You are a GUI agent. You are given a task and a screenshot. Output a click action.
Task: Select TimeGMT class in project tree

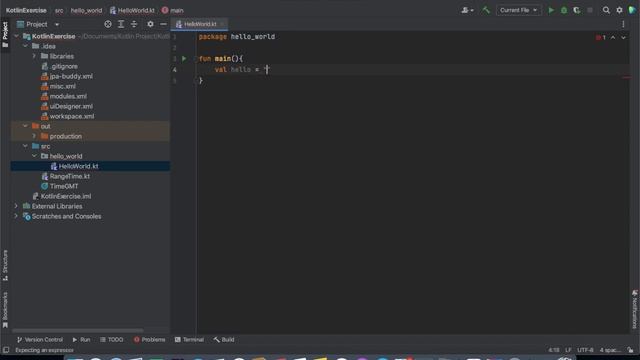(64, 186)
